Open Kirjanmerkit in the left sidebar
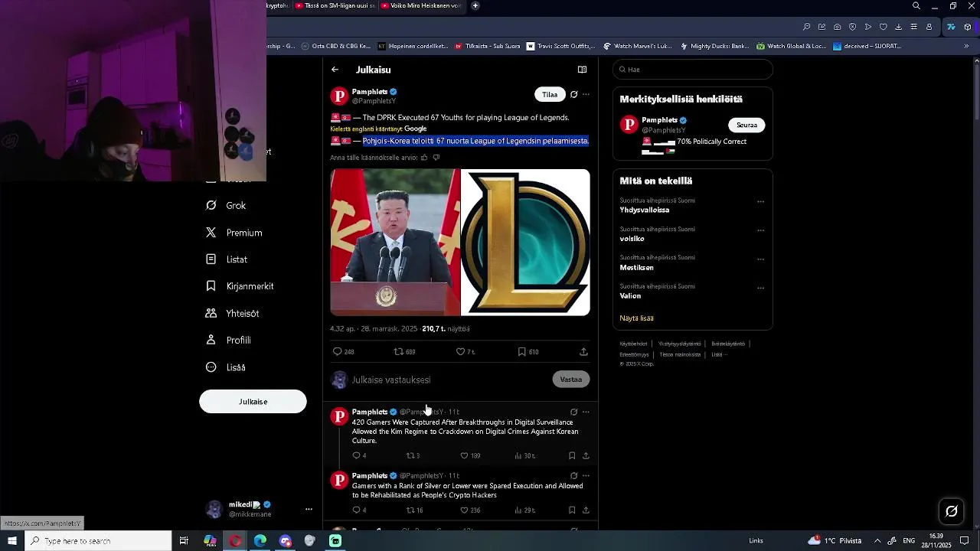The height and width of the screenshot is (551, 980). 240,286
